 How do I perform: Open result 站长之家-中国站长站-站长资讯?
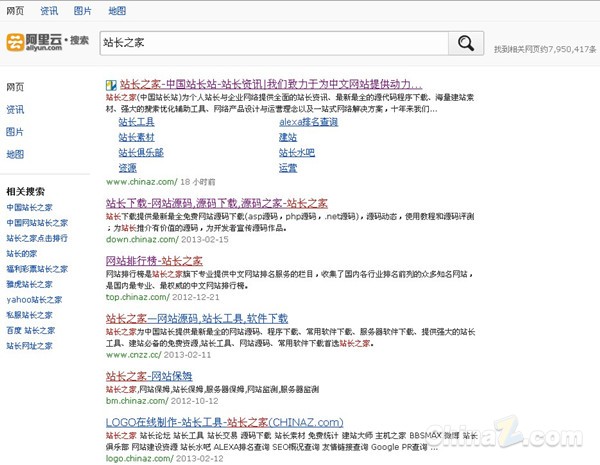271,84
